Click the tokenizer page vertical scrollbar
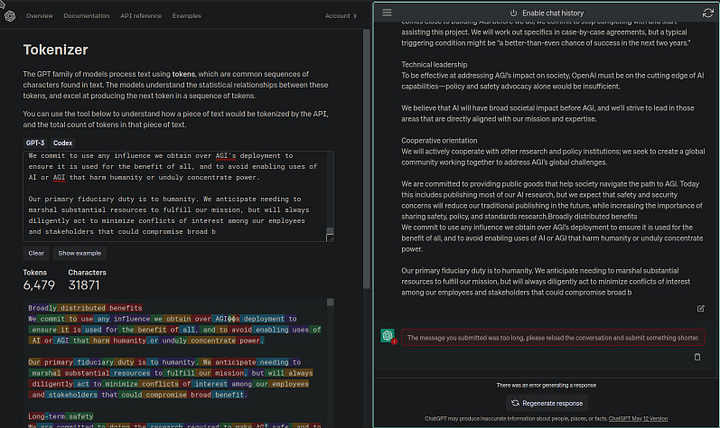The image size is (720, 428). pos(366,159)
